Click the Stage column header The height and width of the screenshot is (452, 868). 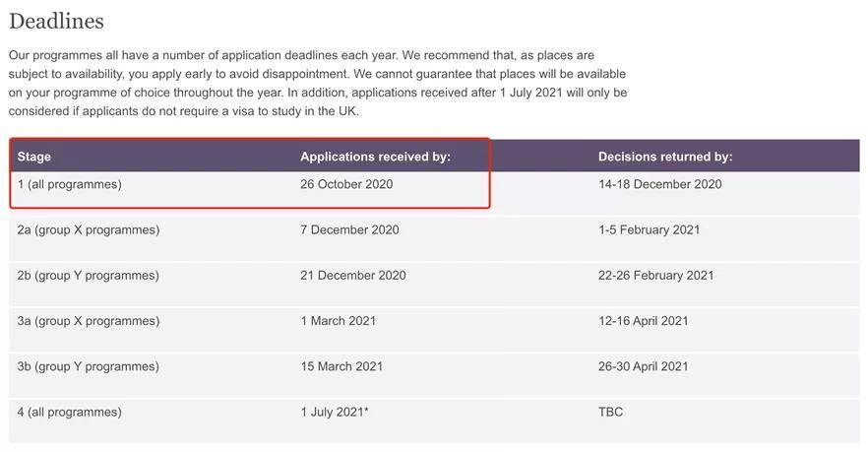click(x=34, y=157)
